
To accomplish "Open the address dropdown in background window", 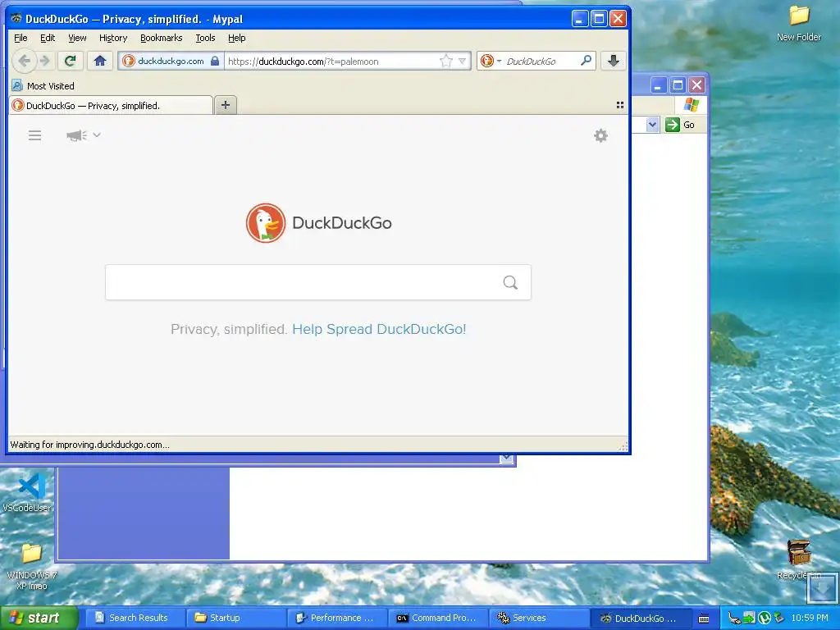I will click(652, 125).
